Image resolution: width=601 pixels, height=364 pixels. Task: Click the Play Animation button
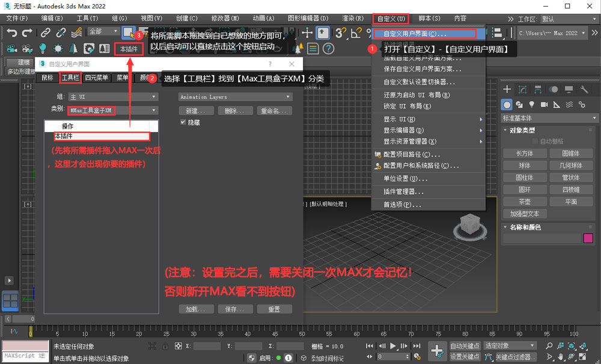pyautogui.click(x=393, y=345)
